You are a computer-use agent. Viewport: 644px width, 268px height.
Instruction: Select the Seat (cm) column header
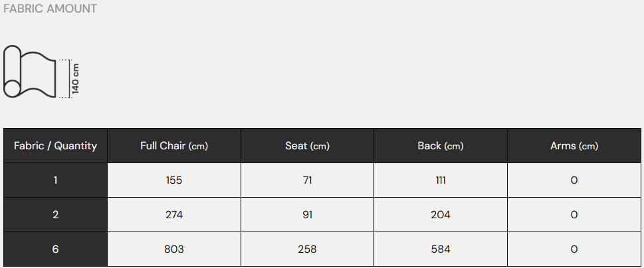click(x=308, y=146)
